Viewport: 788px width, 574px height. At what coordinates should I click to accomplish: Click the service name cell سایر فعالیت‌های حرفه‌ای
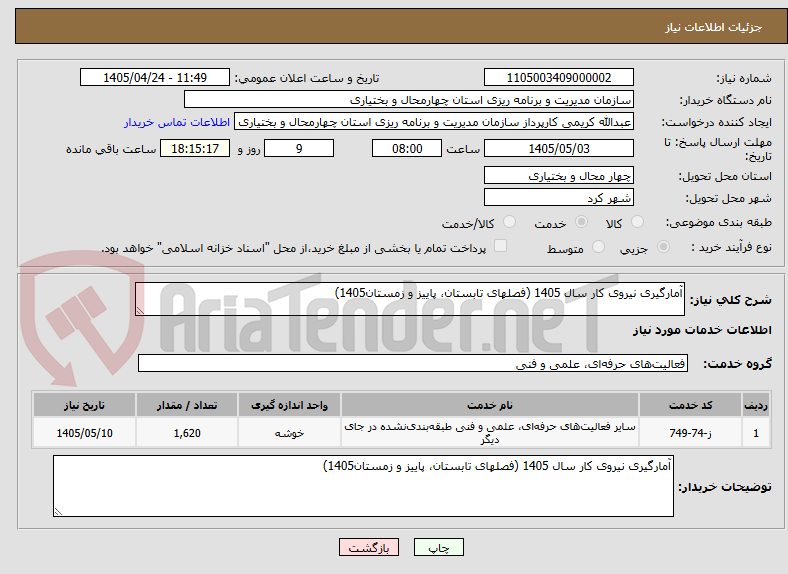coord(490,432)
